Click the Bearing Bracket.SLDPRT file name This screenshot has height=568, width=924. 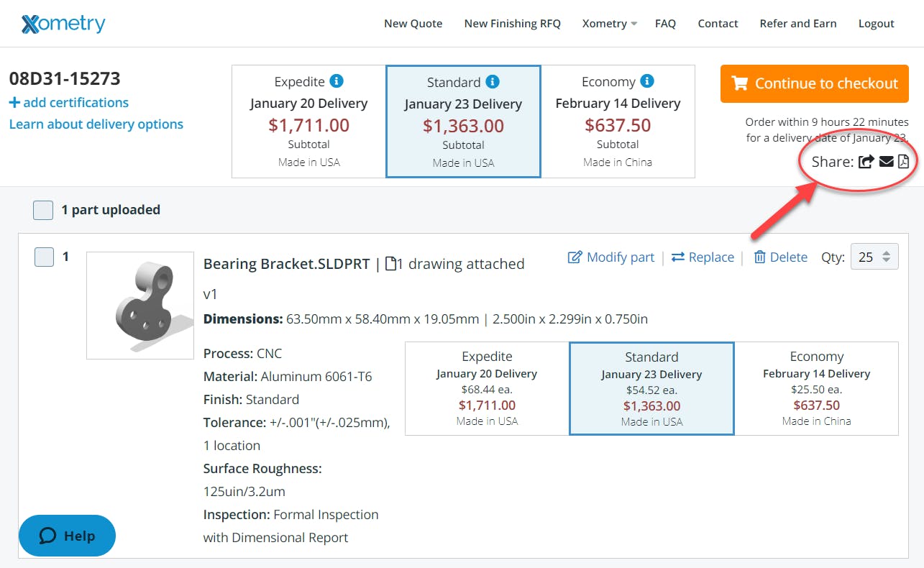click(287, 264)
